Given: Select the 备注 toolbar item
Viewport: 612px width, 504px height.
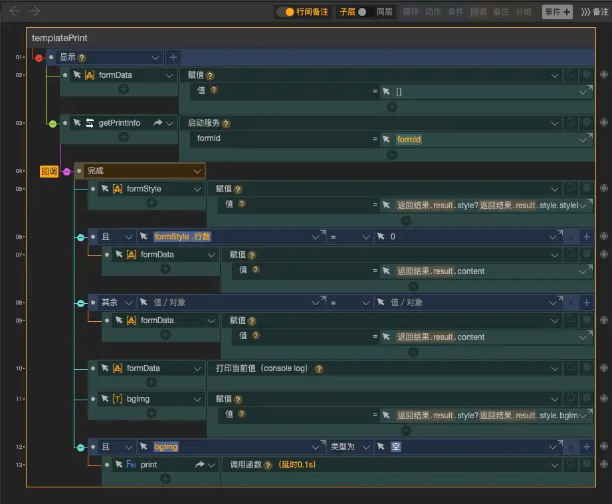Looking at the screenshot, I should click(x=501, y=12).
